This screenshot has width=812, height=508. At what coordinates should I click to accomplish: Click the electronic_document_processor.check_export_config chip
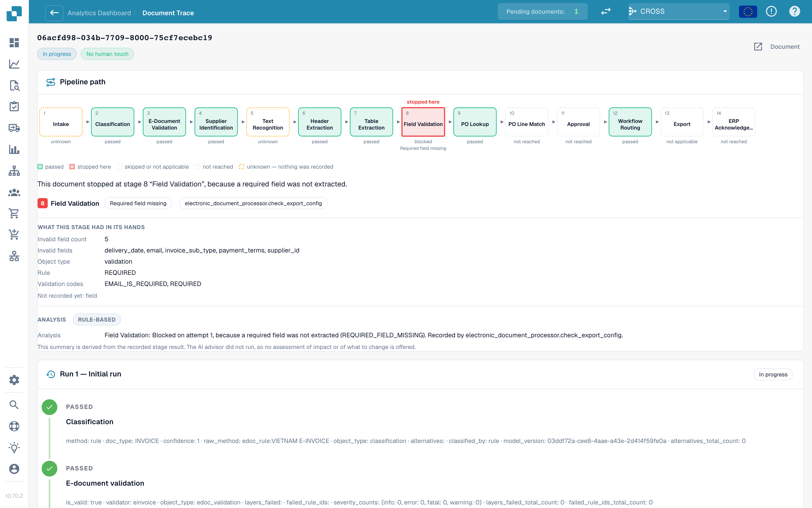pyautogui.click(x=253, y=203)
